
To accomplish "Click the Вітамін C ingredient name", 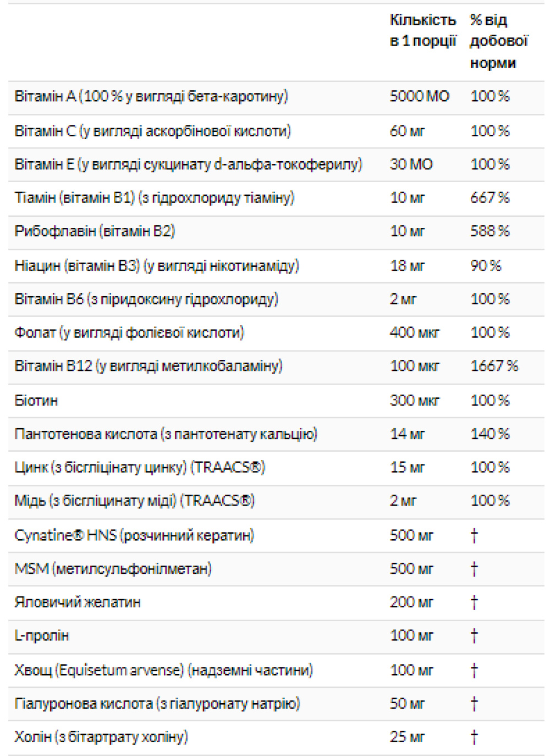I will 152,131.
